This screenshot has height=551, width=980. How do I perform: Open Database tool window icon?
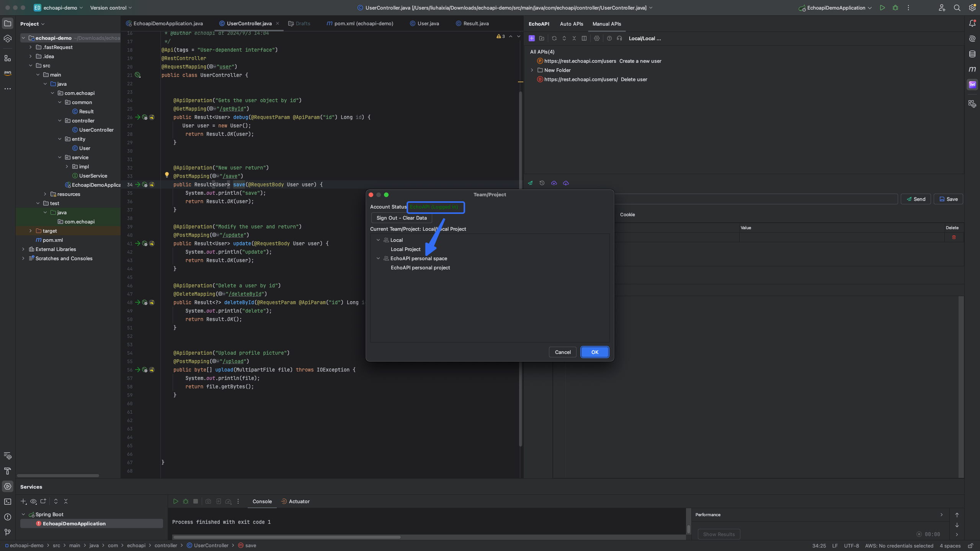tap(972, 54)
